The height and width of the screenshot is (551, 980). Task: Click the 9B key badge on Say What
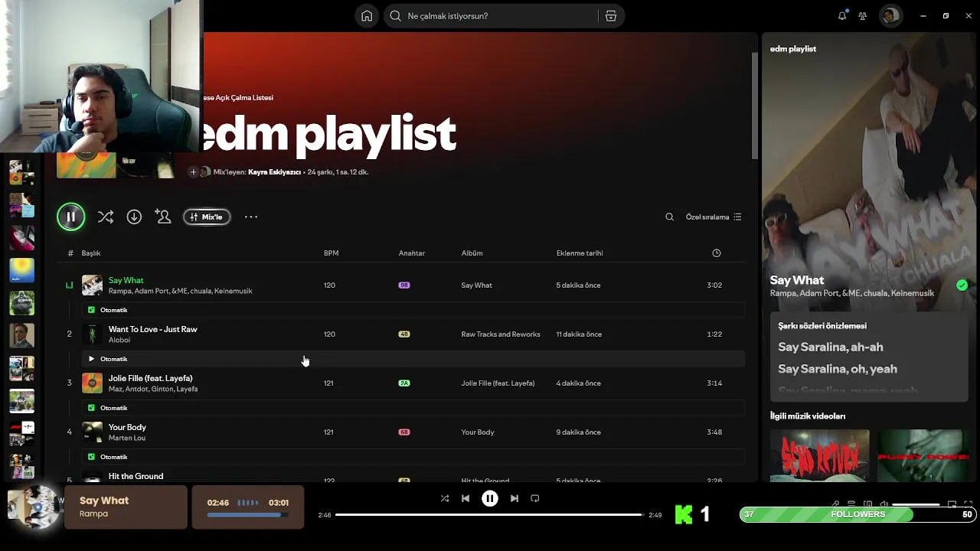point(404,285)
